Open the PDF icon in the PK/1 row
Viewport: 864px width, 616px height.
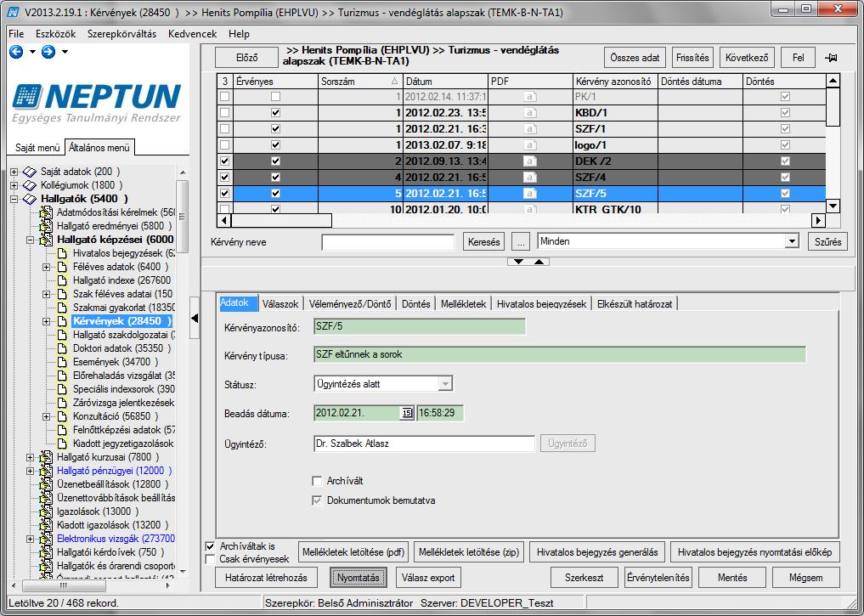click(530, 97)
